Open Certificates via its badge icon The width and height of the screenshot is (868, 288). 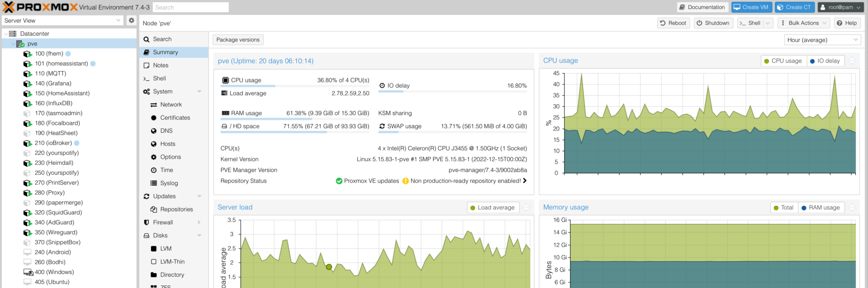click(x=154, y=118)
